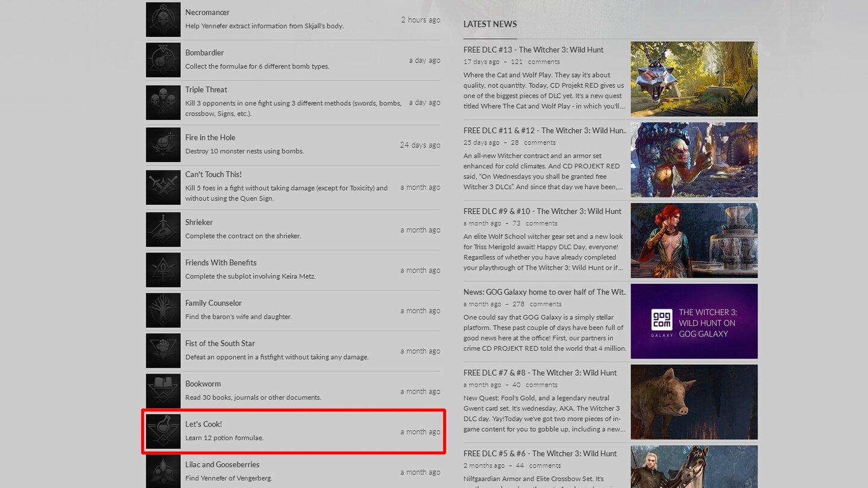Select the Friends With Benefits title
The height and width of the screenshot is (488, 868).
(221, 263)
